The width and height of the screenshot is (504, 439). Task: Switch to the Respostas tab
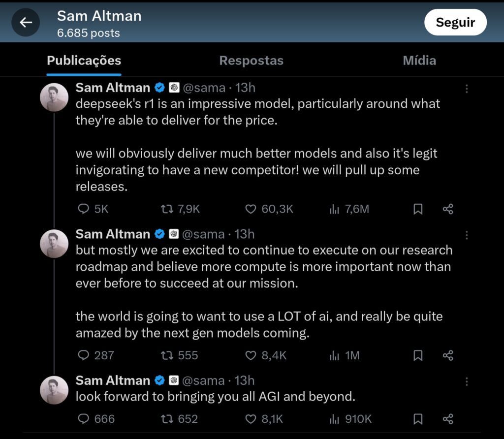(x=251, y=60)
